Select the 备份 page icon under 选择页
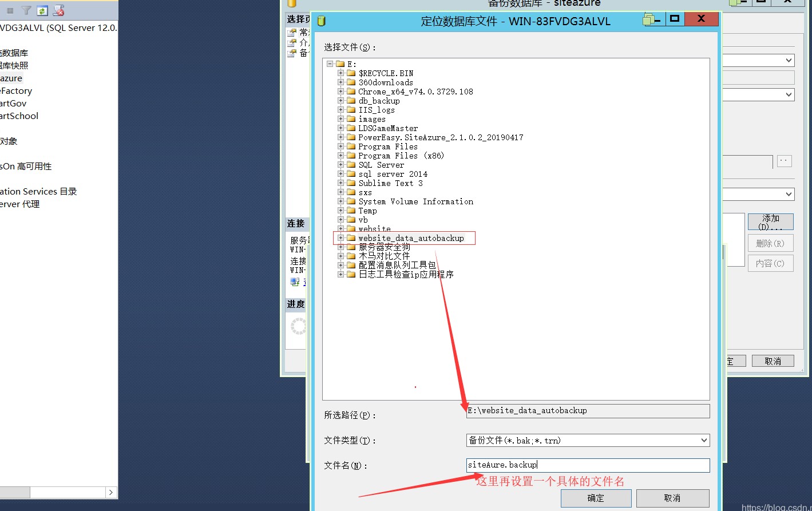Screen dimensions: 812x511 coord(291,53)
